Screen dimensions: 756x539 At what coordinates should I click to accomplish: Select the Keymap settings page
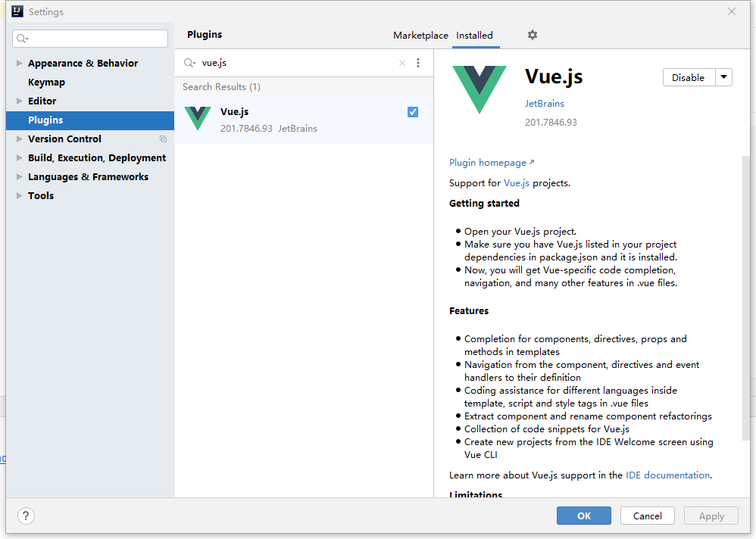pyautogui.click(x=46, y=82)
